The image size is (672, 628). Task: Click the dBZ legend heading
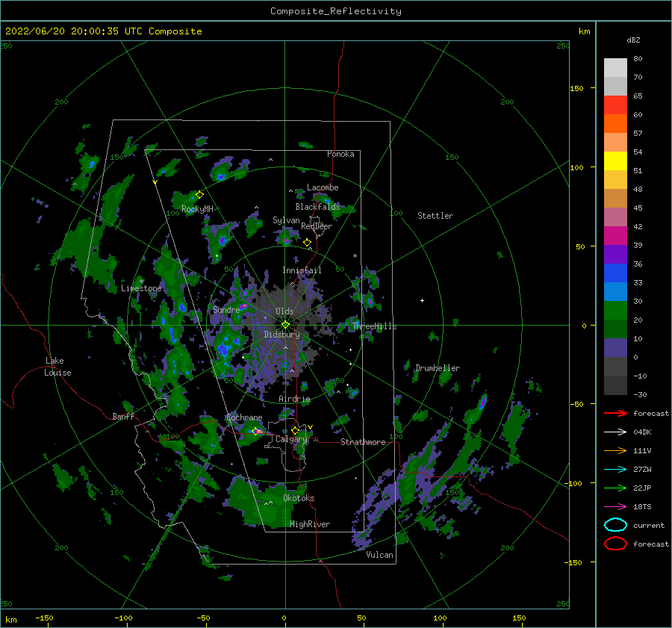[633, 40]
